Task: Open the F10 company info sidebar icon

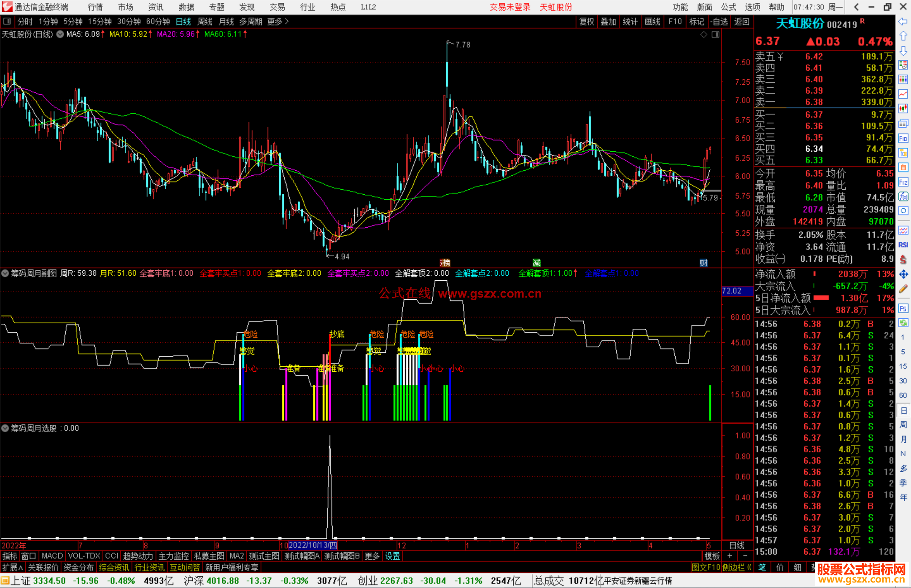Action: pos(903,138)
